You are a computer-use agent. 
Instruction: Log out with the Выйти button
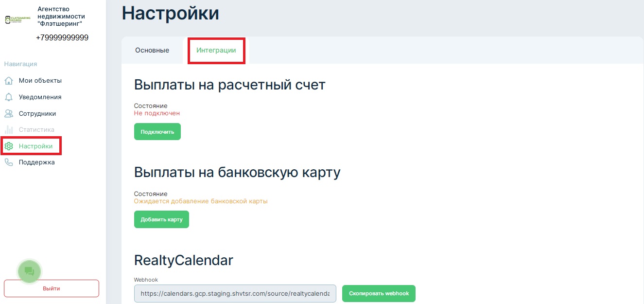(x=52, y=288)
